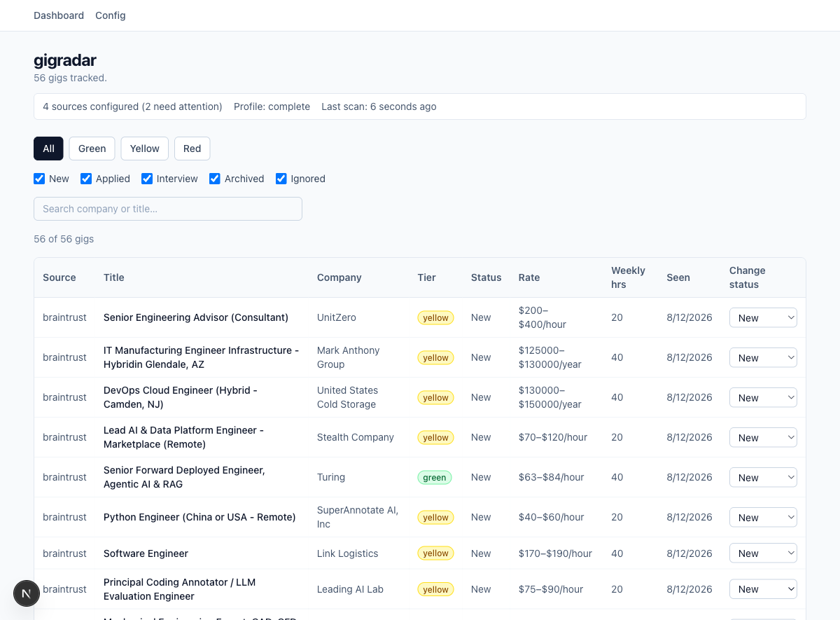This screenshot has width=840, height=620.
Task: Open the Senior Engineering Advisor (Consultant) title
Action: pyautogui.click(x=196, y=317)
